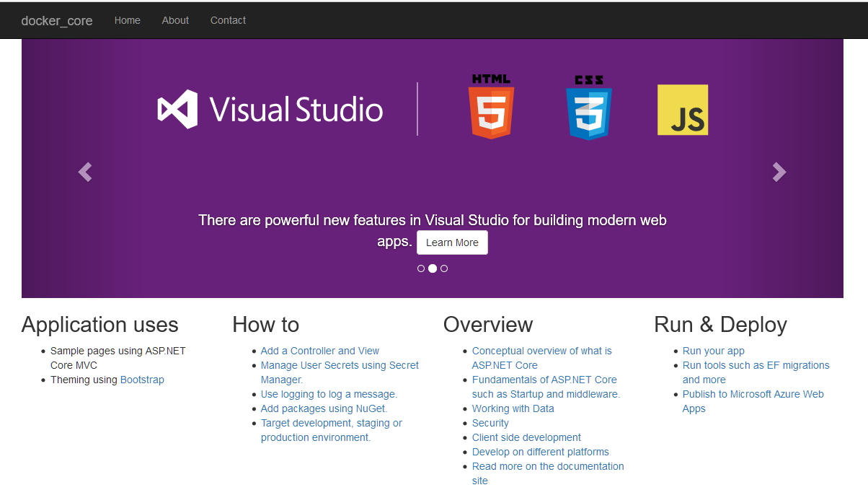Screen dimensions: 868x490
Task: Click the 'Application uses' heading
Action: pos(100,325)
